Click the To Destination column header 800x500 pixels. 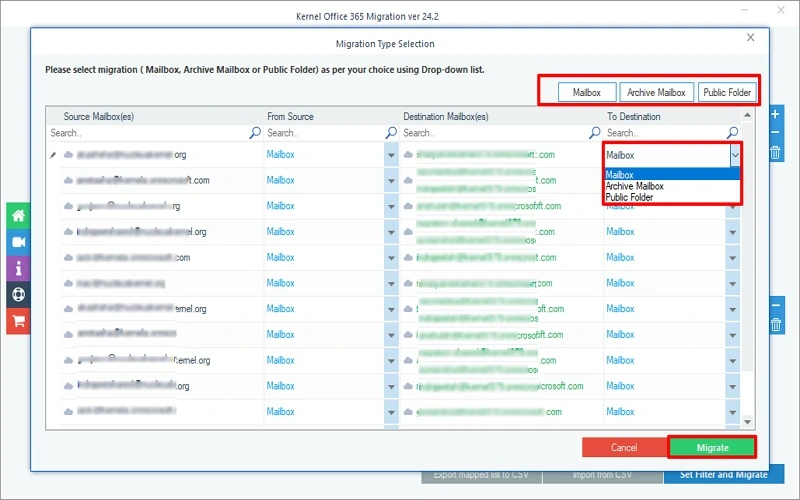click(633, 116)
